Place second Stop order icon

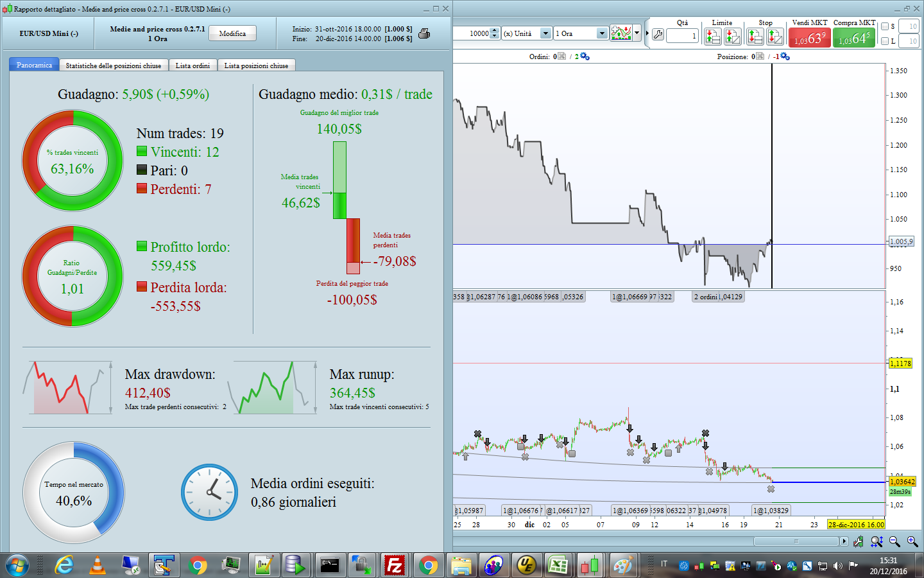775,37
